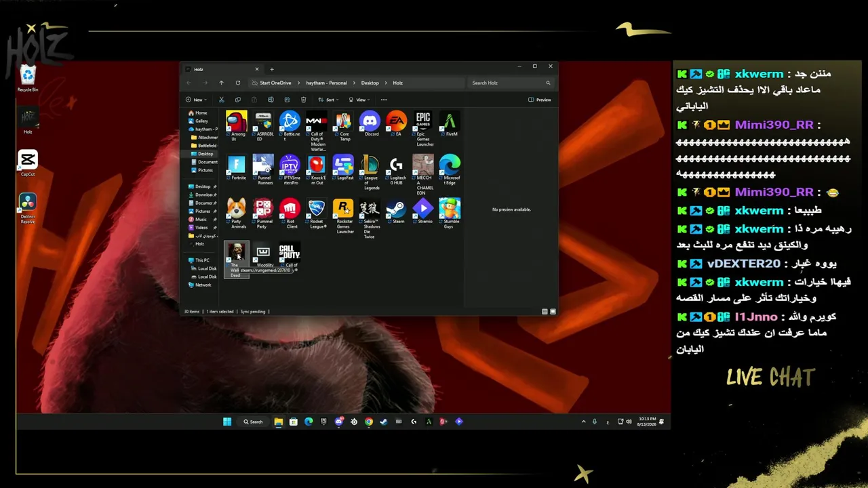The width and height of the screenshot is (868, 488).
Task: Open the New dropdown menu
Action: pyautogui.click(x=197, y=100)
